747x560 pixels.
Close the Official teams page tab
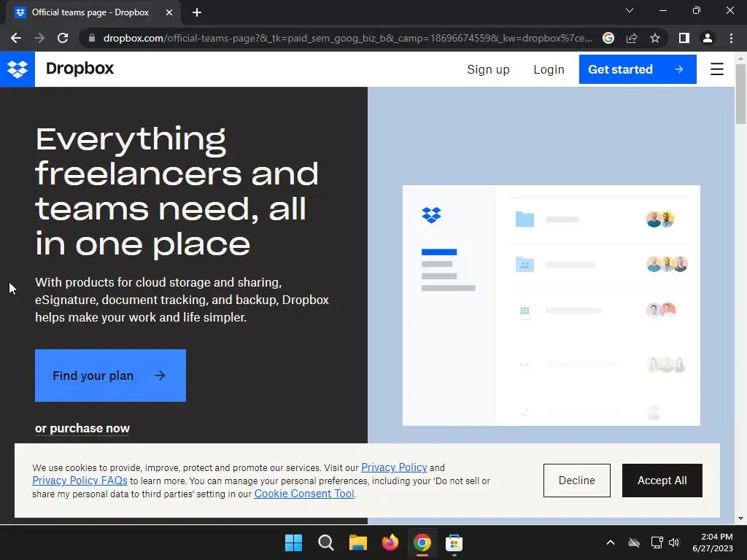(169, 12)
